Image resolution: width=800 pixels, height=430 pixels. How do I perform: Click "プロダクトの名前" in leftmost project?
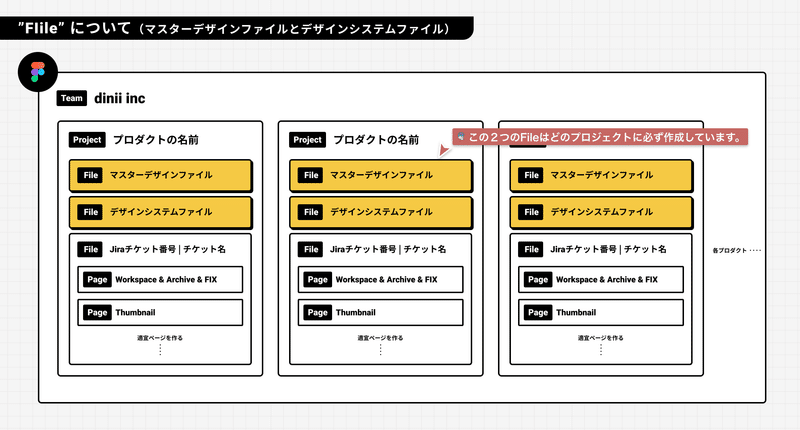click(x=156, y=140)
